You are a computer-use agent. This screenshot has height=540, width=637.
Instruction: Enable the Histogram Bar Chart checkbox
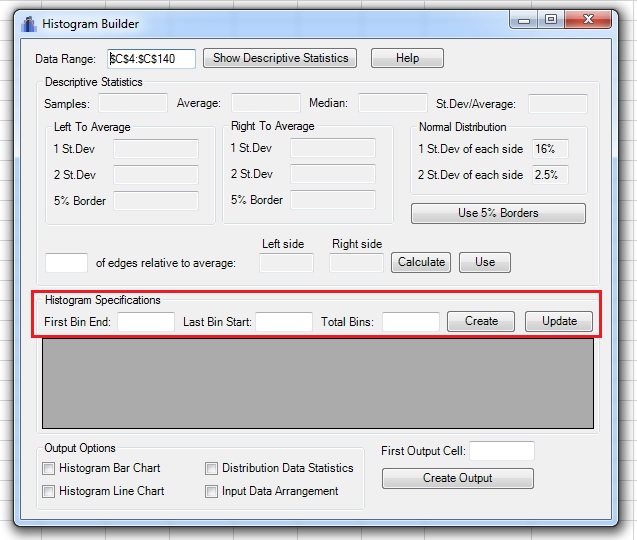click(x=48, y=468)
